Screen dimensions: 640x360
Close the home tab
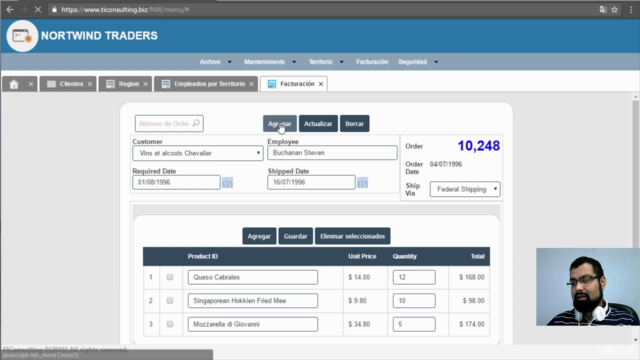31,84
